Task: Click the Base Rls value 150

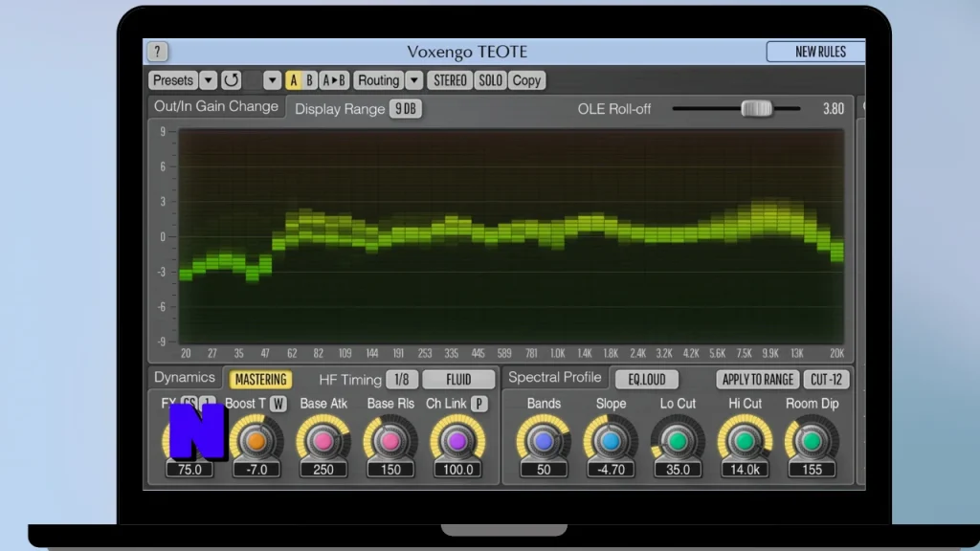Action: pyautogui.click(x=390, y=469)
